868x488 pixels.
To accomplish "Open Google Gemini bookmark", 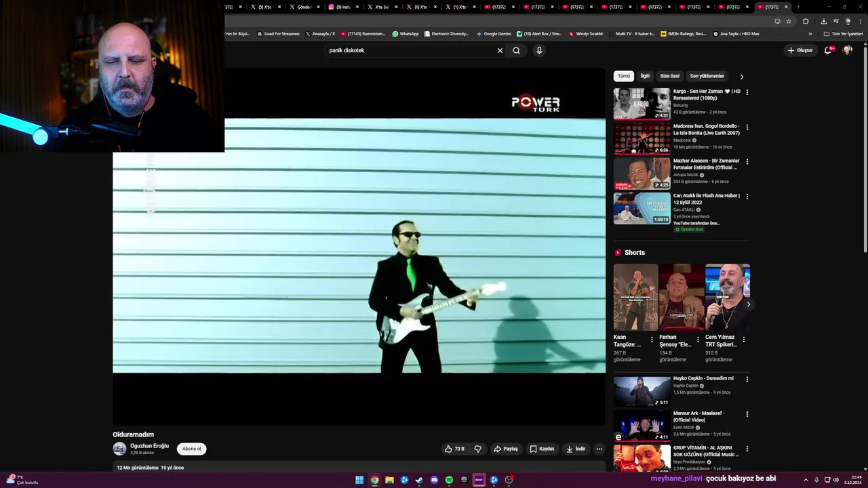I will [494, 34].
